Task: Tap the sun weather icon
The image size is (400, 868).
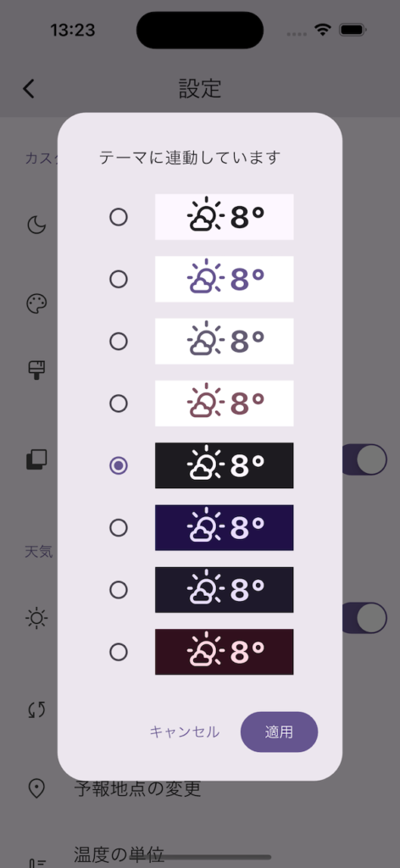Action: (x=36, y=618)
